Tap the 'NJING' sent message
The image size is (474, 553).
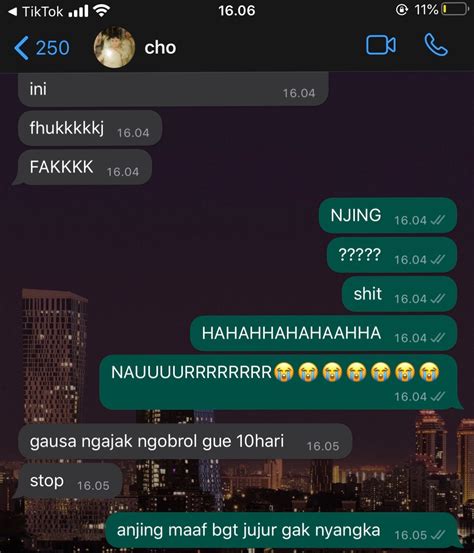click(x=388, y=215)
